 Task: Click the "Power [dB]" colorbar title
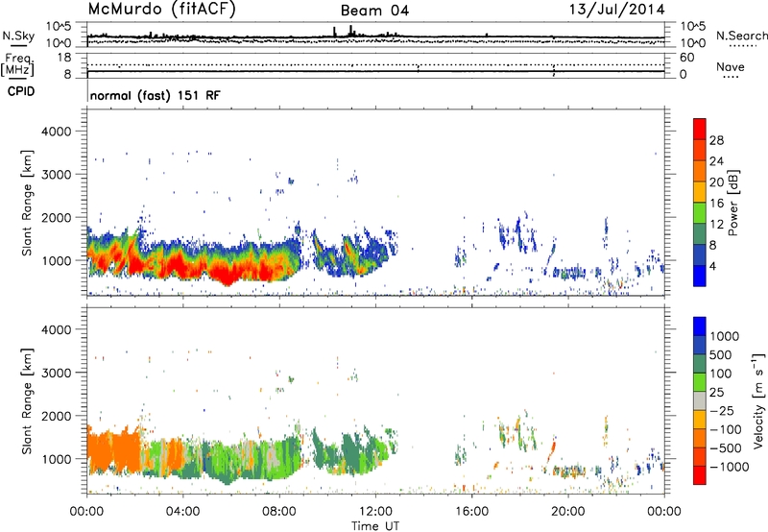(x=733, y=203)
